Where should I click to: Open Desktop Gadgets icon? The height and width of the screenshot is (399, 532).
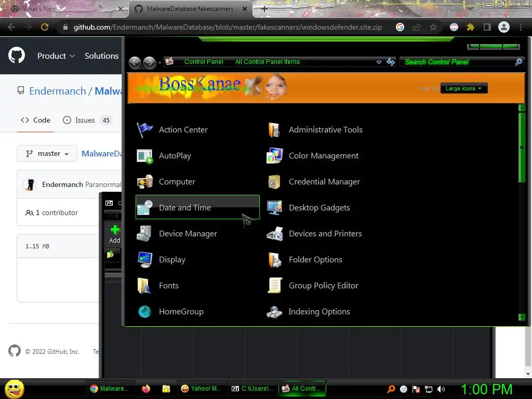[x=274, y=208]
